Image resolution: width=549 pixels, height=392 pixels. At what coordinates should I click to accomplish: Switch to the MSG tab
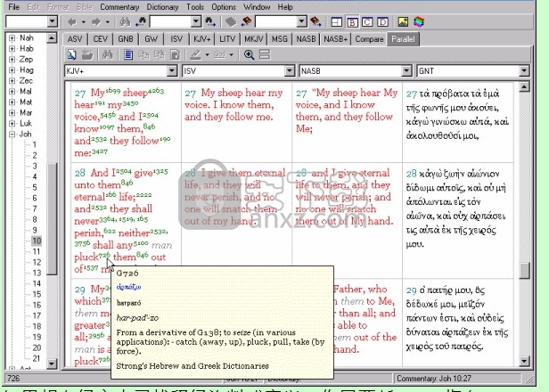pyautogui.click(x=280, y=39)
